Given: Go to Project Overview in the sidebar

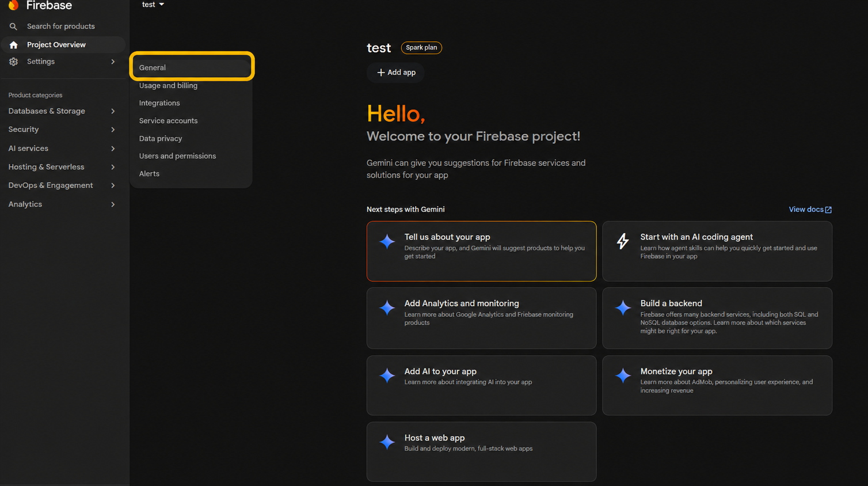Looking at the screenshot, I should pos(63,45).
